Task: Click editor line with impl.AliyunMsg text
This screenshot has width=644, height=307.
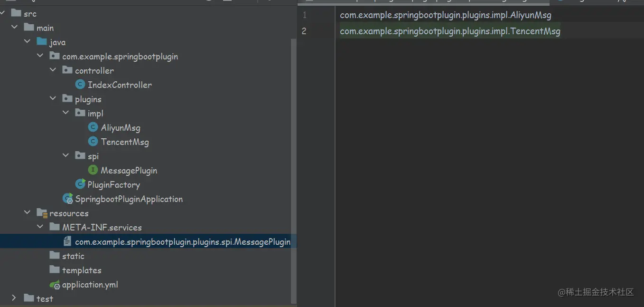Action: [x=446, y=15]
